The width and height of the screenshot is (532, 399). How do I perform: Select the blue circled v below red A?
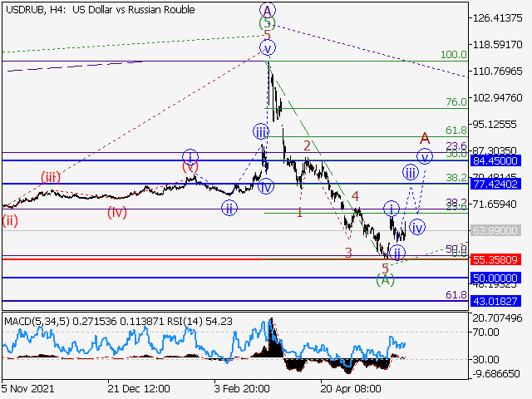(x=425, y=156)
